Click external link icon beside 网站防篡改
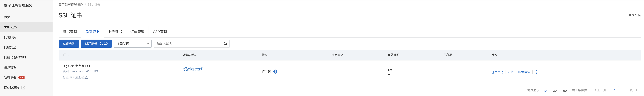The height and width of the screenshot is (96, 644). (23, 88)
